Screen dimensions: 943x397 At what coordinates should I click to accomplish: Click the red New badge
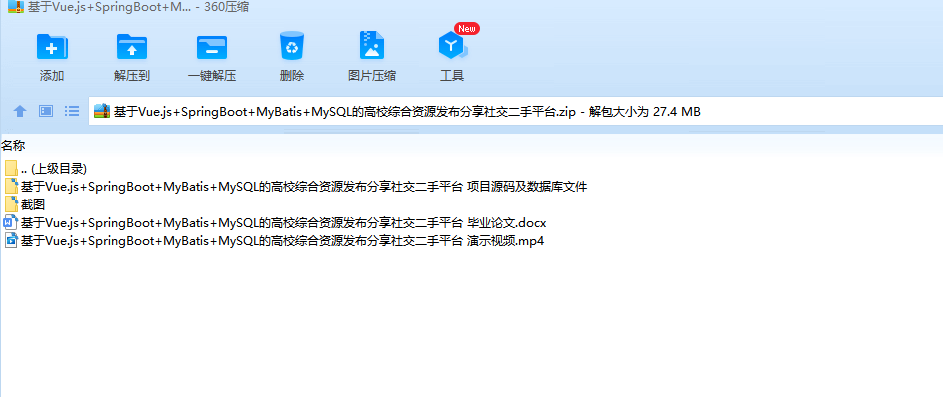[x=467, y=28]
